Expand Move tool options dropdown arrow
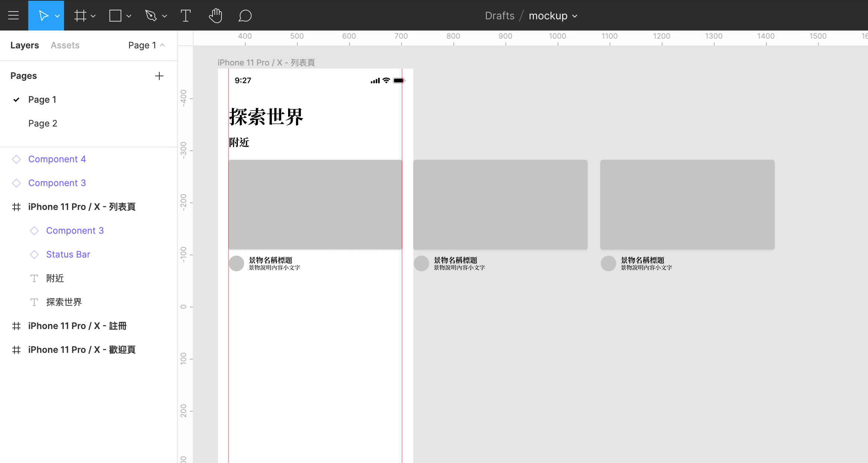This screenshot has height=463, width=868. pyautogui.click(x=57, y=16)
